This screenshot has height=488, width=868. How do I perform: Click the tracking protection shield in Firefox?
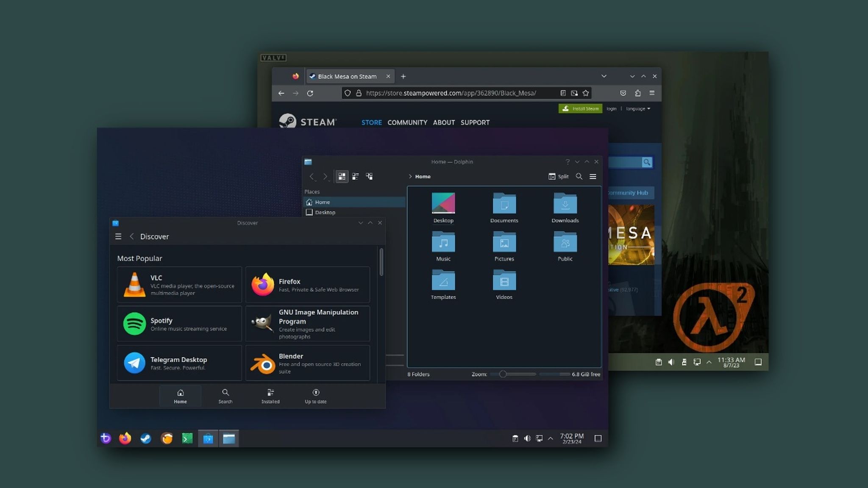click(x=347, y=93)
